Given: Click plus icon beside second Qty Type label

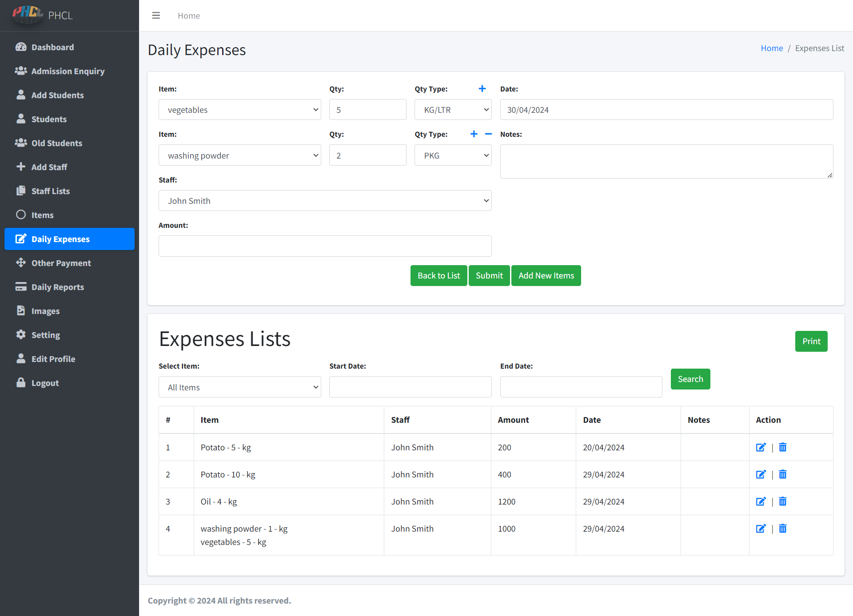Looking at the screenshot, I should tap(474, 134).
